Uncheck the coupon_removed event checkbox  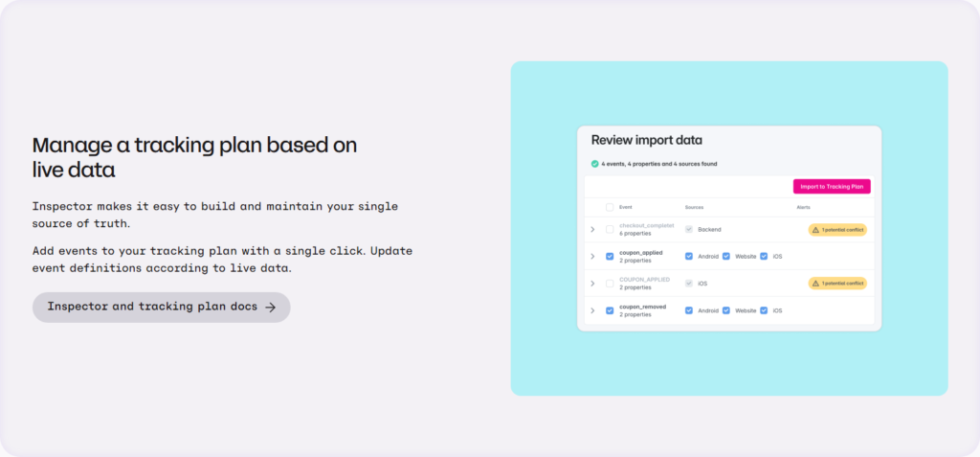pos(610,310)
